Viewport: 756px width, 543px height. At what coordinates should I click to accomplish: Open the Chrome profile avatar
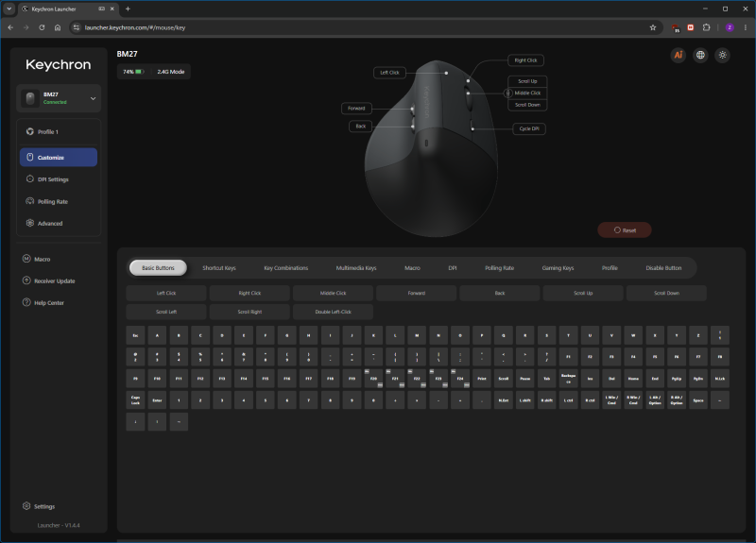click(730, 27)
